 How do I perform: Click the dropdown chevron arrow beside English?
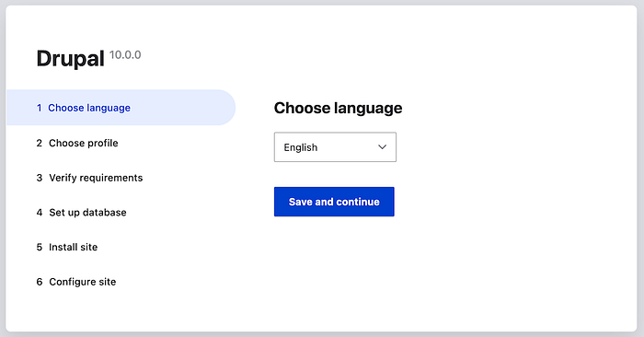pyautogui.click(x=382, y=147)
